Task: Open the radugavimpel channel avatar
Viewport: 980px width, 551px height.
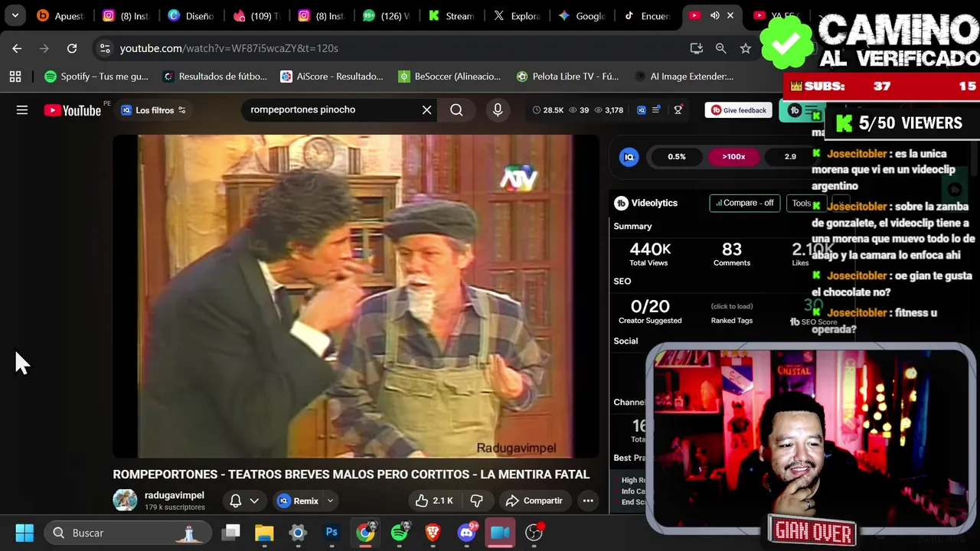Action: click(125, 500)
